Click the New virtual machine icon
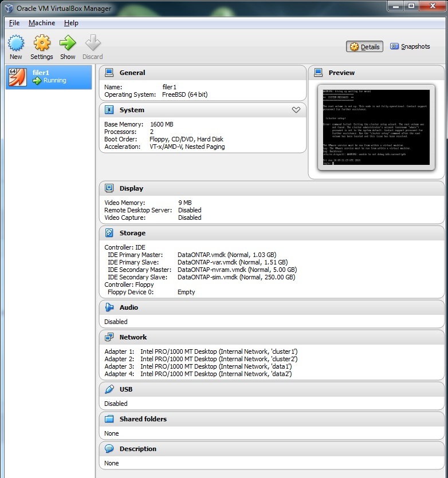This screenshot has height=478, width=448. [16, 43]
